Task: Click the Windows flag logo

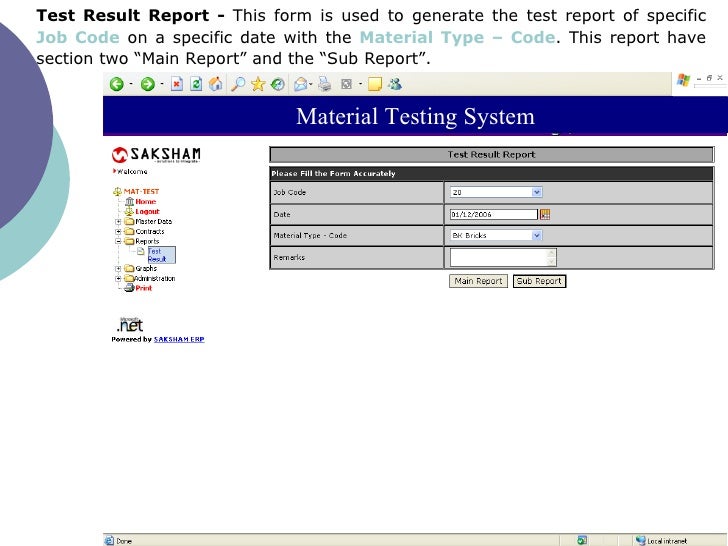Action: pos(683,80)
